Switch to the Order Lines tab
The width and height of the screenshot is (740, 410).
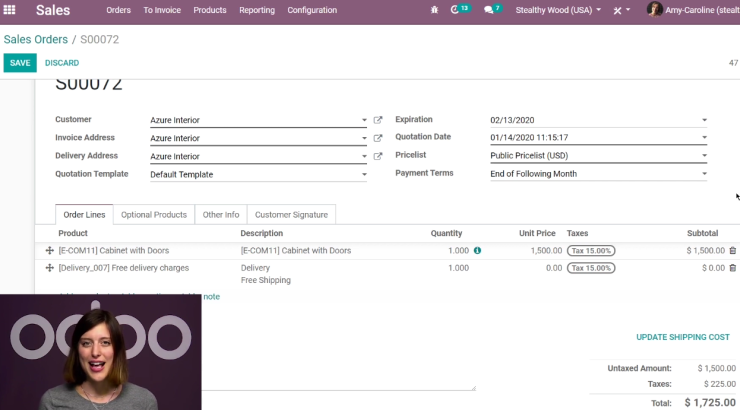[x=84, y=215]
